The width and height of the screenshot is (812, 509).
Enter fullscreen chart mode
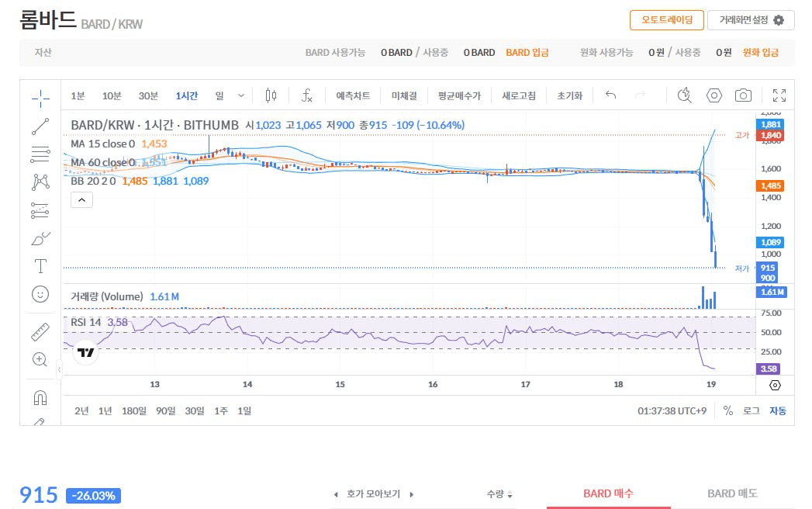[779, 95]
